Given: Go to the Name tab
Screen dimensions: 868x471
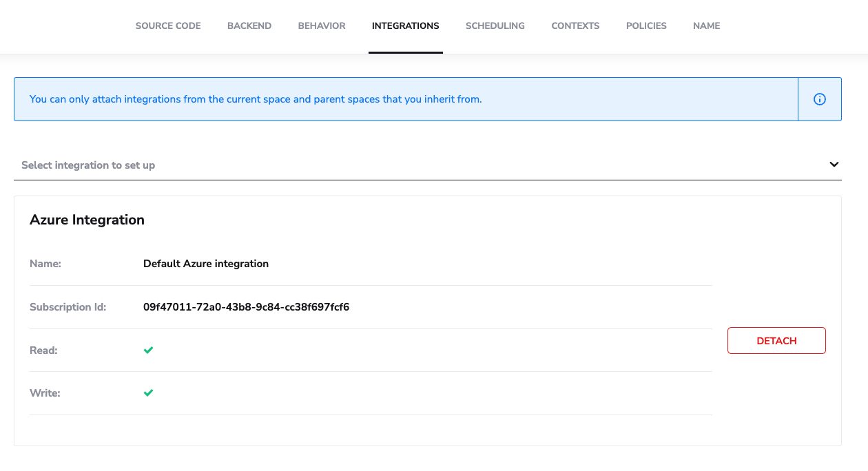Looking at the screenshot, I should click(x=706, y=26).
